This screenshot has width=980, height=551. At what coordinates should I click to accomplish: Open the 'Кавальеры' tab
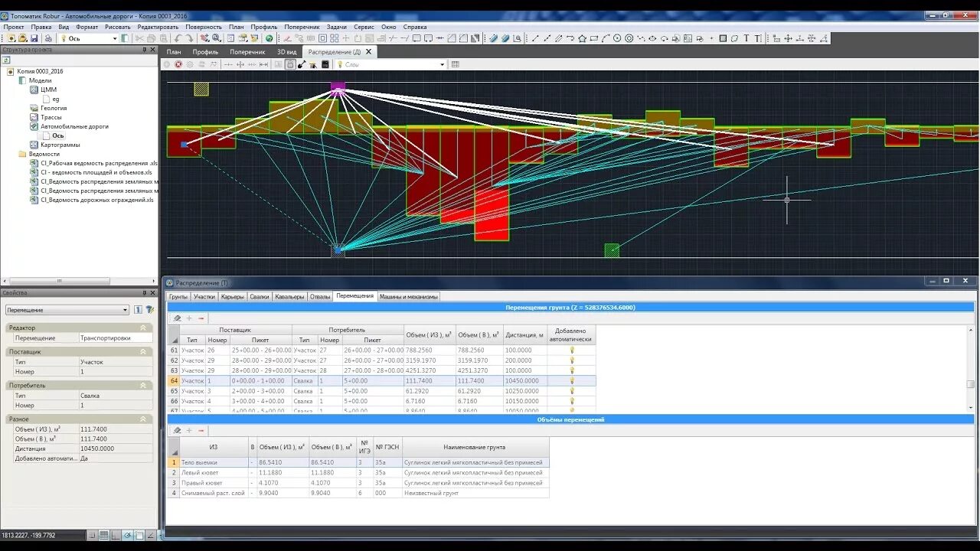289,296
